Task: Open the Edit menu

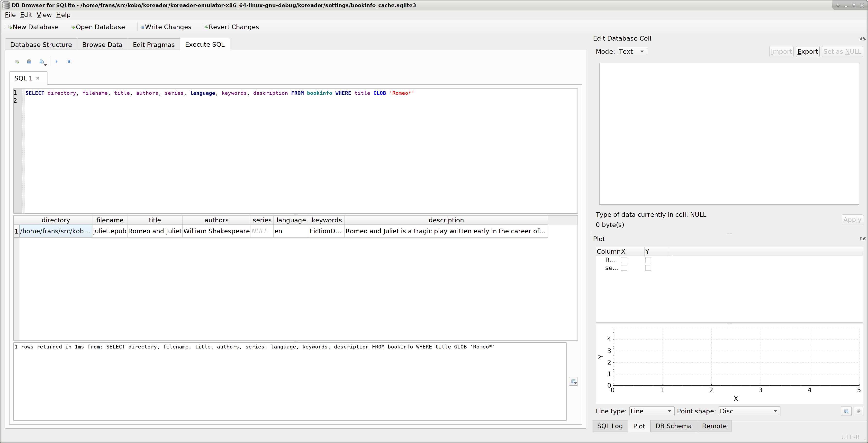Action: coord(26,15)
